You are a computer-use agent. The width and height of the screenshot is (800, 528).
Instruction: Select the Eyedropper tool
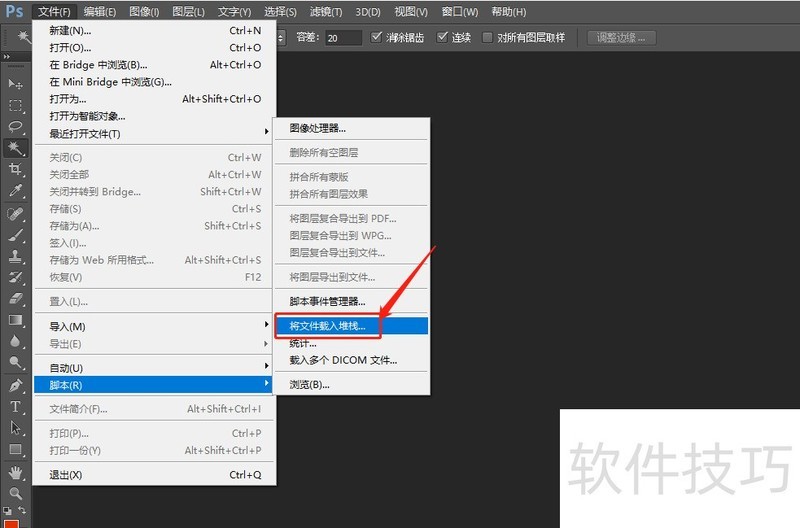point(15,190)
